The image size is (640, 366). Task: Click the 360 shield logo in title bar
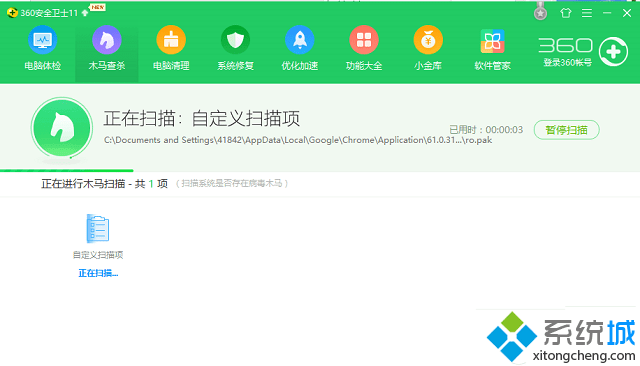point(12,13)
